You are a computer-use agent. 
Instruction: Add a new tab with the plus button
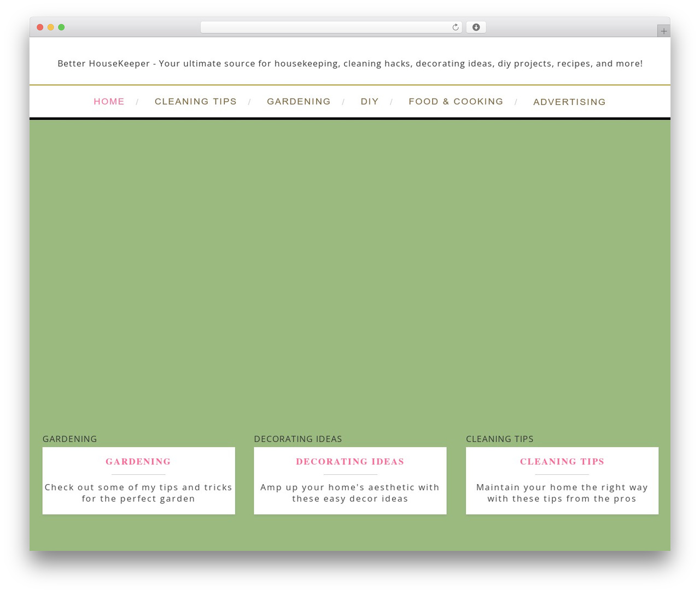[663, 31]
